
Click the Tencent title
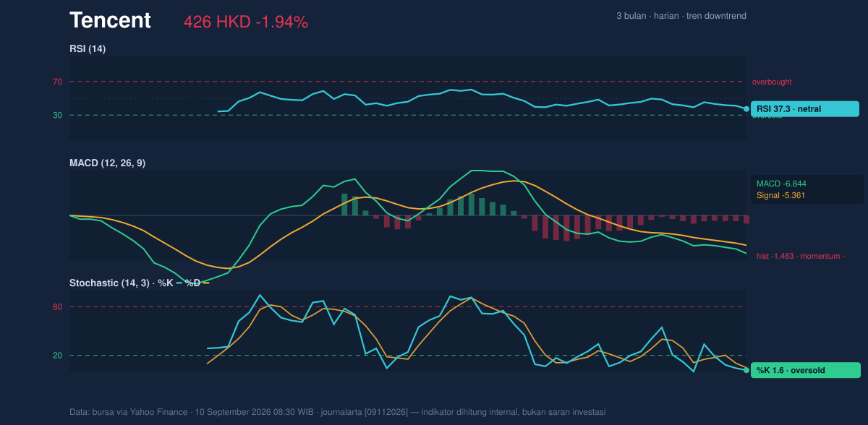coord(110,20)
